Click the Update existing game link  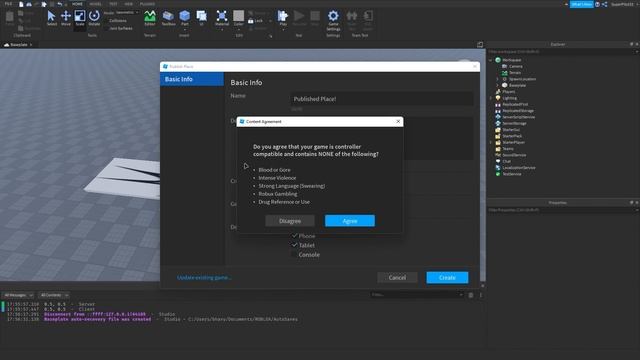[x=204, y=278]
